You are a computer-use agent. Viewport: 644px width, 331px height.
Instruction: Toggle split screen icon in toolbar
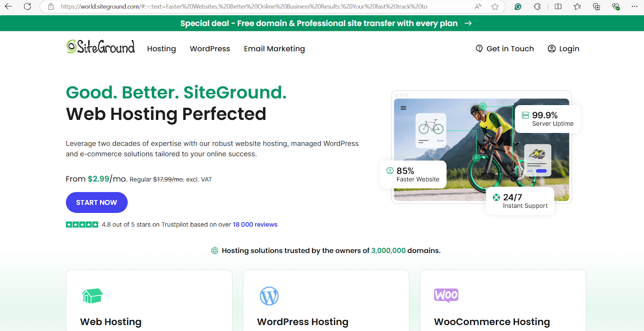click(x=558, y=6)
